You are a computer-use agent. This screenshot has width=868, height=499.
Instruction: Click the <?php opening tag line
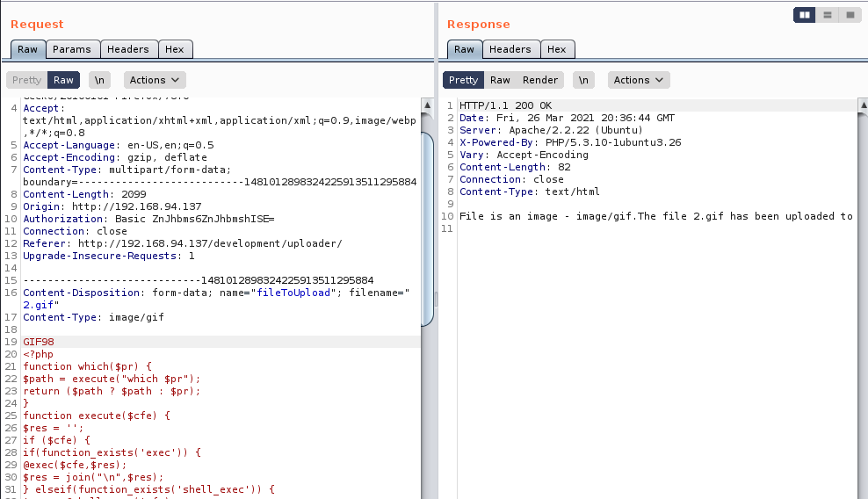(x=38, y=354)
